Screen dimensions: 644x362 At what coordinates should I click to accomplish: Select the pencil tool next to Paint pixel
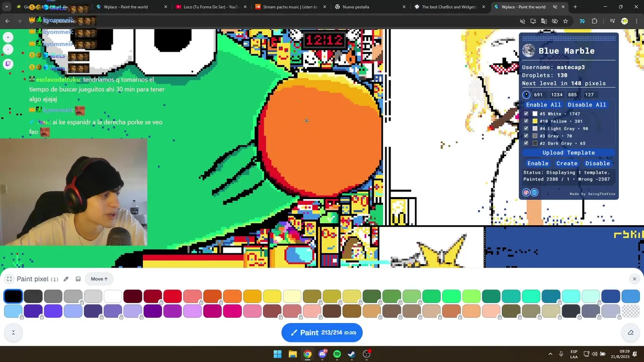[x=66, y=279]
